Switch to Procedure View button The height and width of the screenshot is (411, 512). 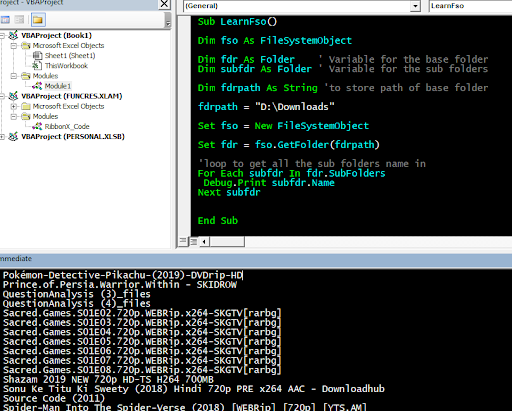183,241
